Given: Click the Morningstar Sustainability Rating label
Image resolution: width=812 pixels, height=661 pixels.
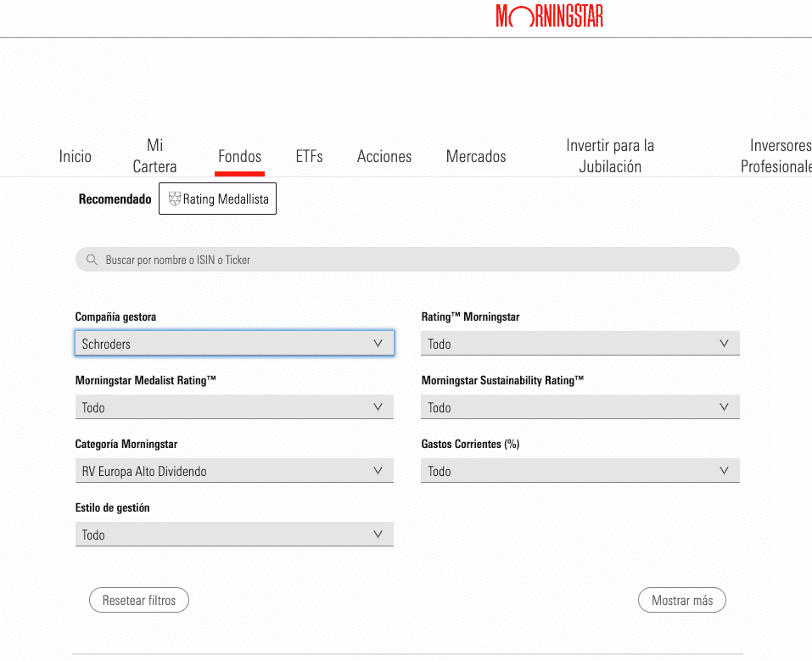Looking at the screenshot, I should coord(502,380).
